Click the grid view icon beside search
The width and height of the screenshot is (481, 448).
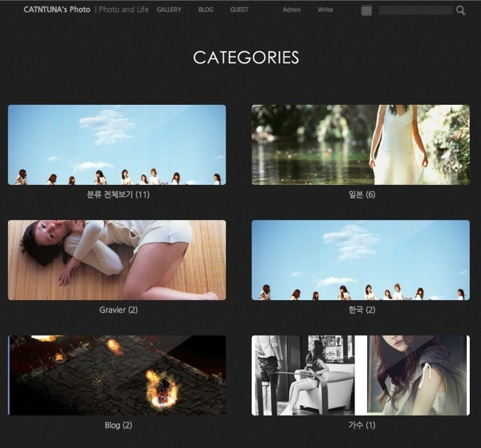click(x=366, y=11)
